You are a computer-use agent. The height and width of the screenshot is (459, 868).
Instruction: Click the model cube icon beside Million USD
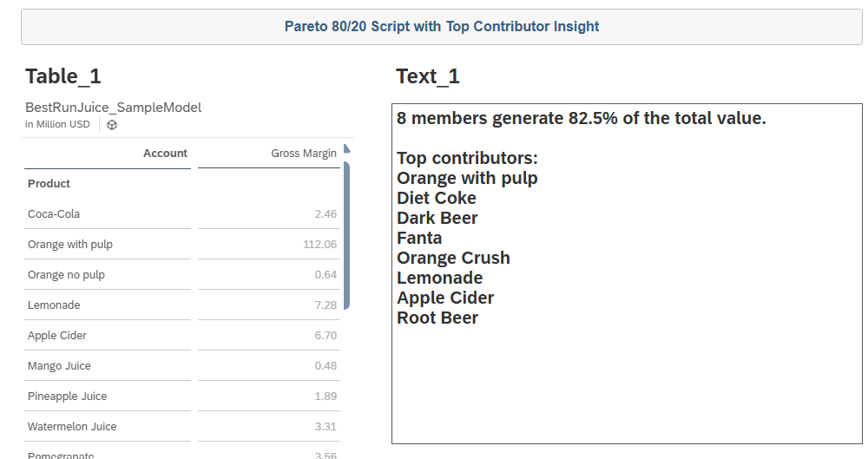coord(112,125)
